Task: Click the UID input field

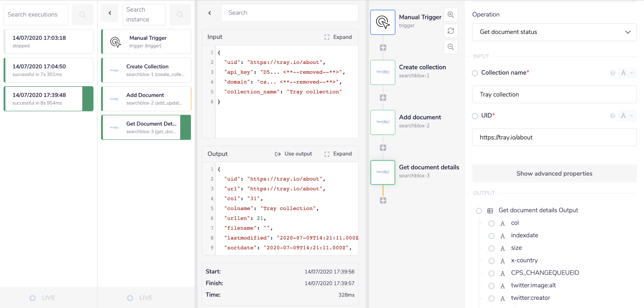Action: pos(554,137)
